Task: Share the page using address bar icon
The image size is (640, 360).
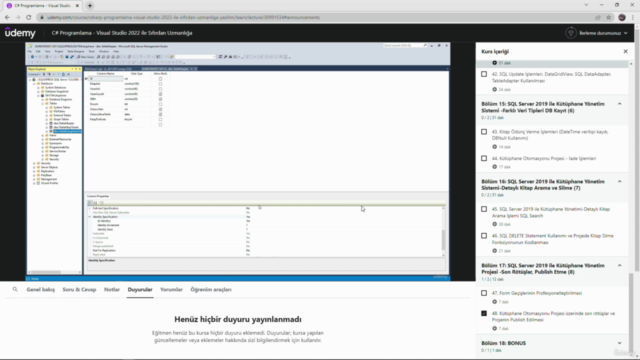Action: pos(598,17)
